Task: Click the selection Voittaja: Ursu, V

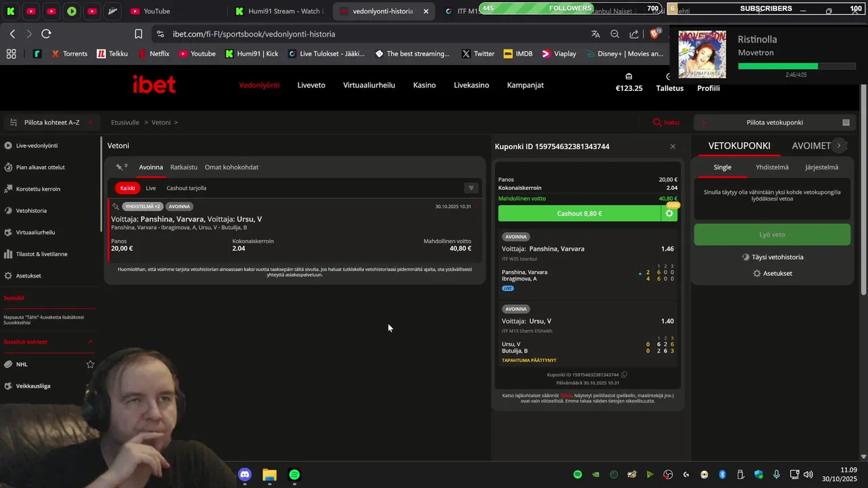Action: coord(526,321)
